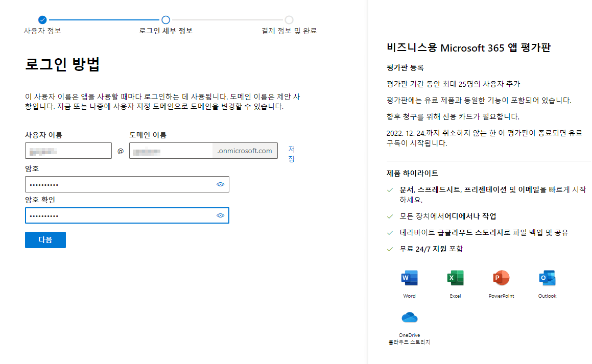Open the PowerPoint icon

(x=501, y=278)
